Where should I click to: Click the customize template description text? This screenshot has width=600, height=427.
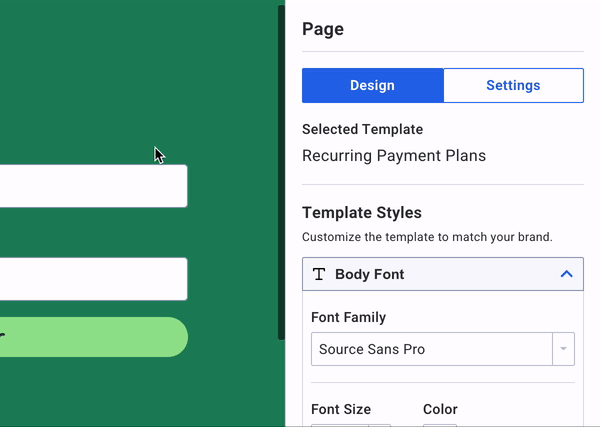[427, 238]
